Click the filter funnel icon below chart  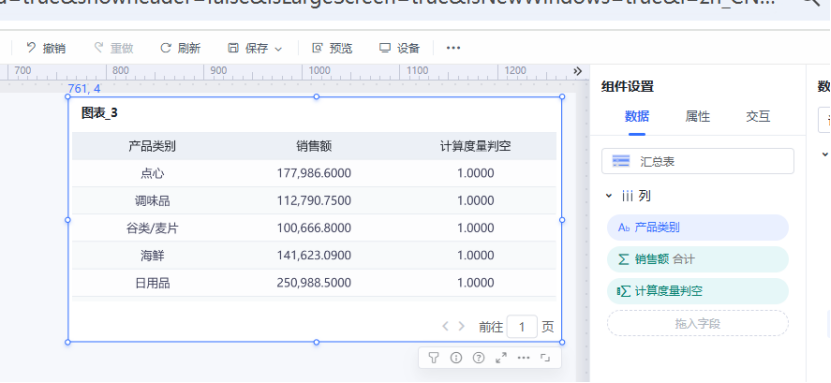pos(434,358)
